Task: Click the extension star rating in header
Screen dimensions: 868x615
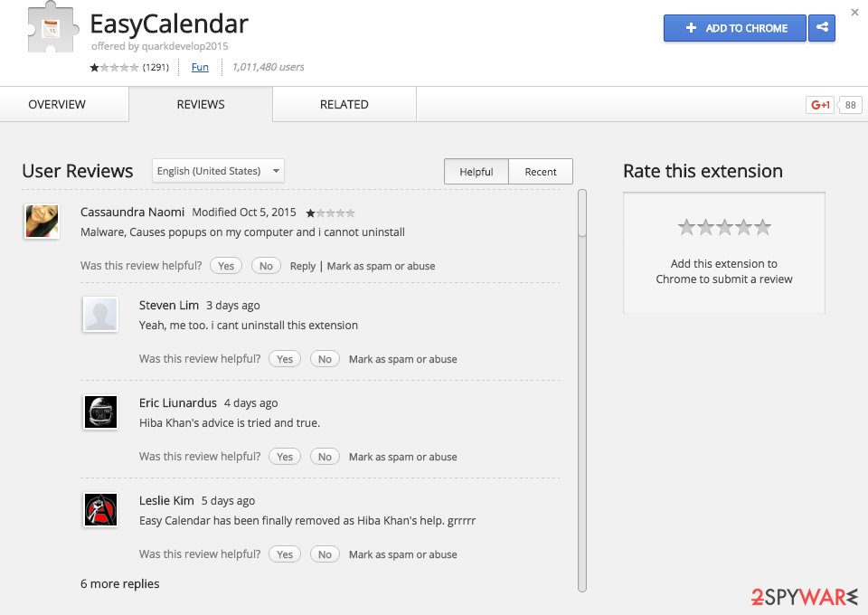Action: (x=114, y=68)
